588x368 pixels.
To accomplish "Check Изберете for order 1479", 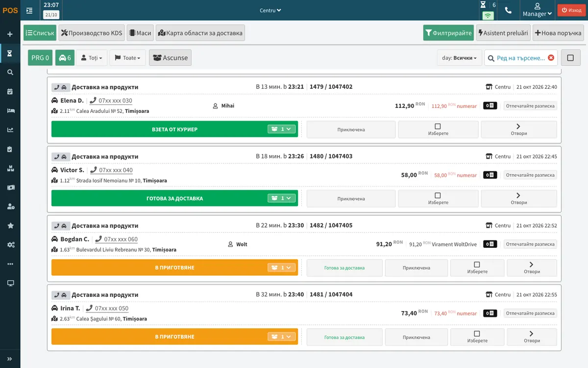I will coord(438,130).
